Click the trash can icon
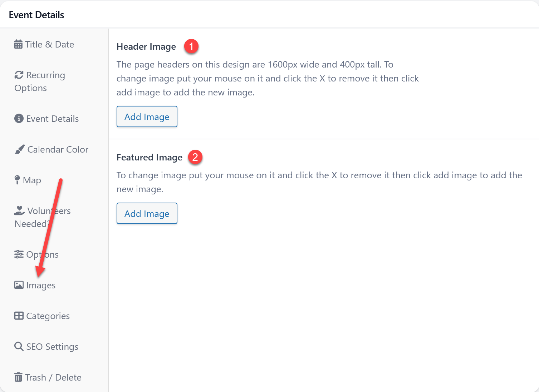 pos(18,377)
